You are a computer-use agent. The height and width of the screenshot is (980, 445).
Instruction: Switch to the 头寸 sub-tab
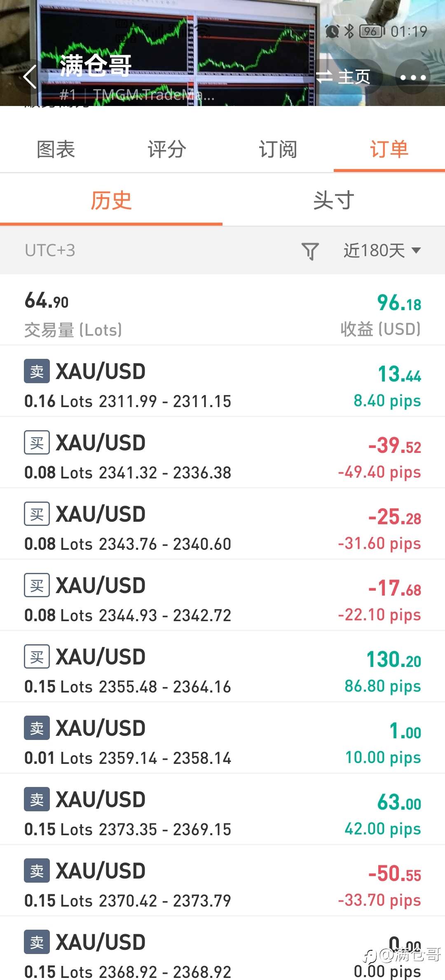pyautogui.click(x=333, y=201)
